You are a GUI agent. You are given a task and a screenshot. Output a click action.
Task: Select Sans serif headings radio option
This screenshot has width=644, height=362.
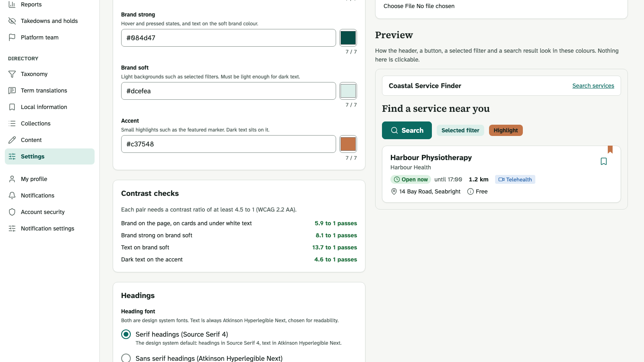(x=126, y=358)
